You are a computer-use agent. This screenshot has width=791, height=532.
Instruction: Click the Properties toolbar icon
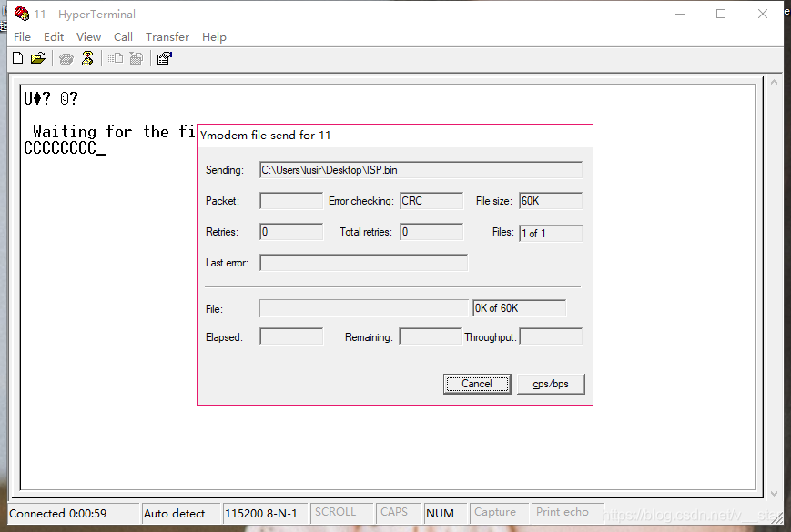click(165, 58)
